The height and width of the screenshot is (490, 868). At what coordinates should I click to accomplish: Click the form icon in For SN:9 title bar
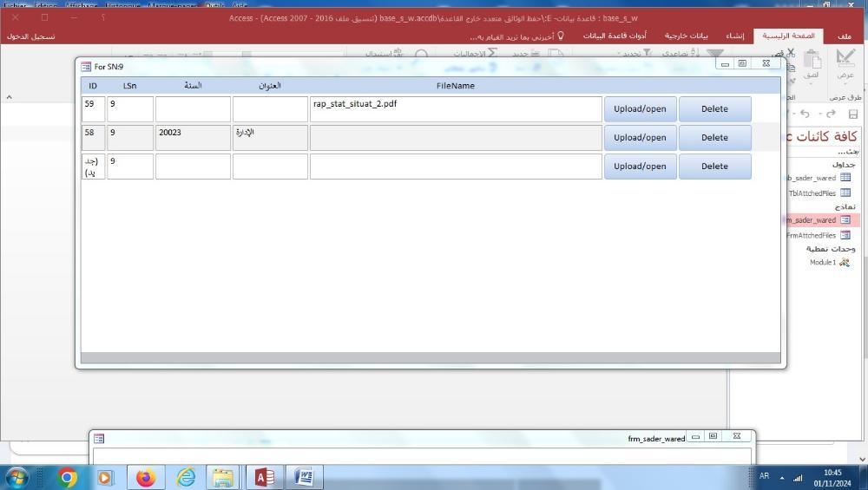(86, 67)
